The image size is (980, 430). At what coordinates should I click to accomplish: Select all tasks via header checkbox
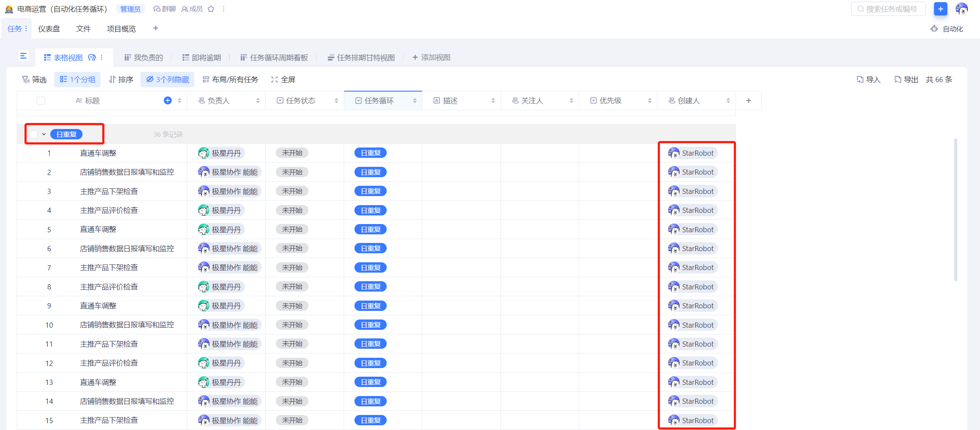[40, 100]
